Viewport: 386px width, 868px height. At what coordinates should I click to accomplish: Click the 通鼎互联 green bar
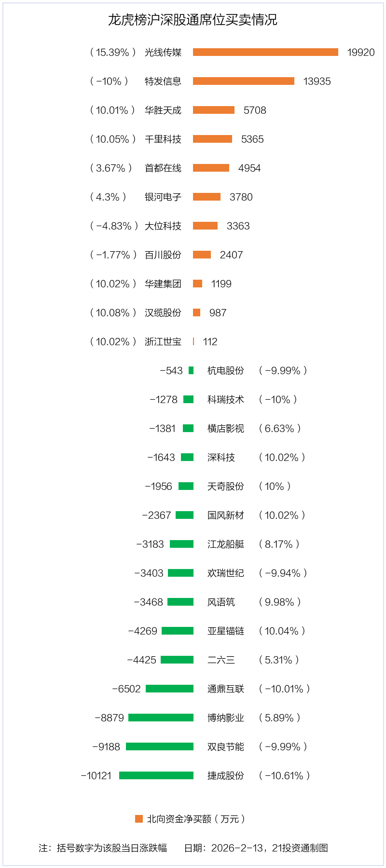tap(169, 689)
